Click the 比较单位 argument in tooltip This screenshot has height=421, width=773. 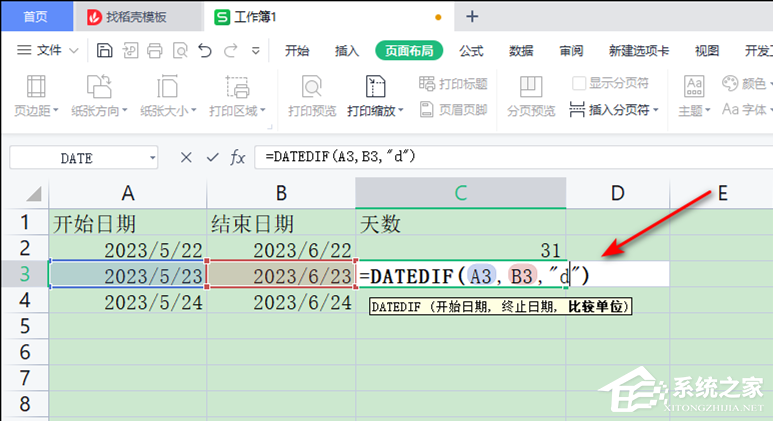pos(596,307)
